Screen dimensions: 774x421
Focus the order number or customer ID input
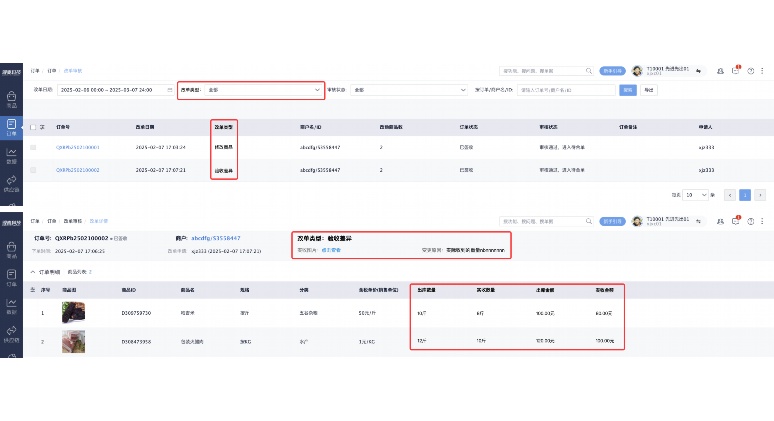click(566, 90)
